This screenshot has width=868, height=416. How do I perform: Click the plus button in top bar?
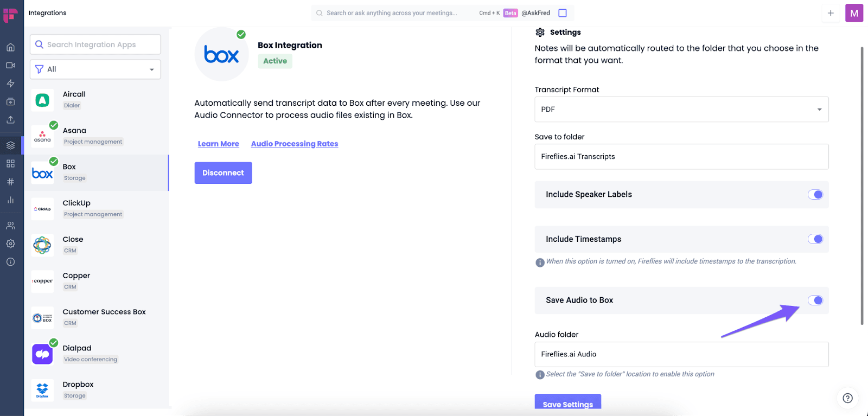[831, 13]
